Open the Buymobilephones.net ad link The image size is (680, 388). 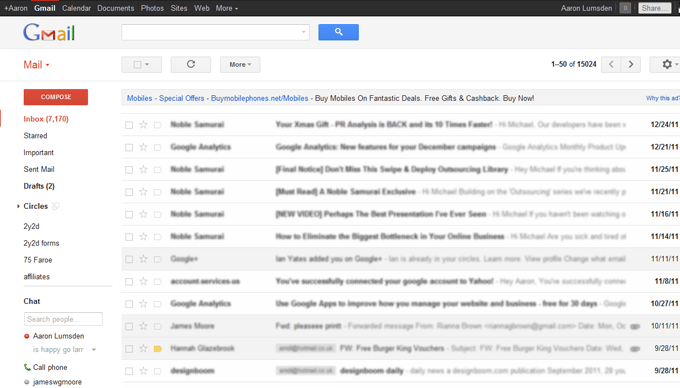coord(259,98)
